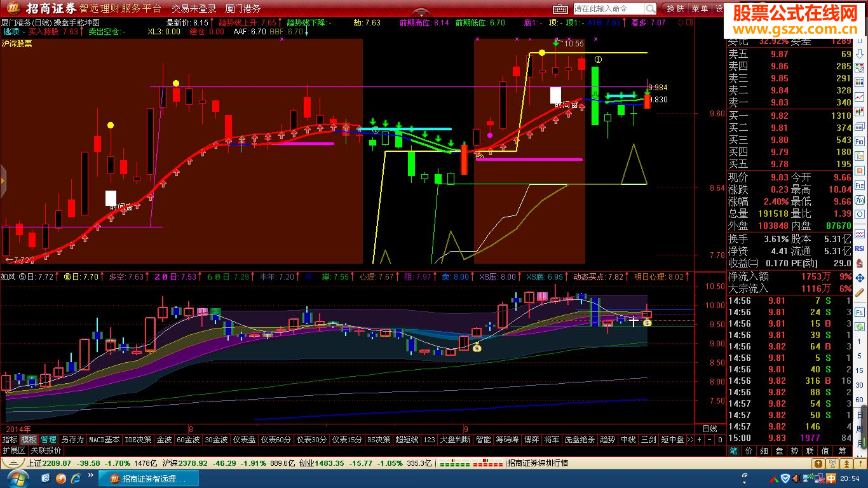Click the down-arrow icon in right toolbar
The image size is (868, 488).
pos(860,55)
